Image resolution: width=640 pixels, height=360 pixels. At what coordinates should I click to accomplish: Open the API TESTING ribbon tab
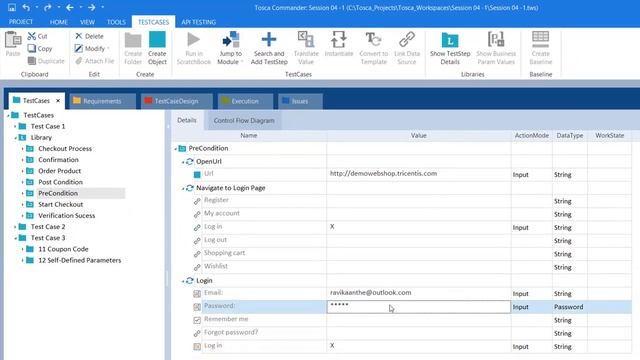click(x=199, y=22)
